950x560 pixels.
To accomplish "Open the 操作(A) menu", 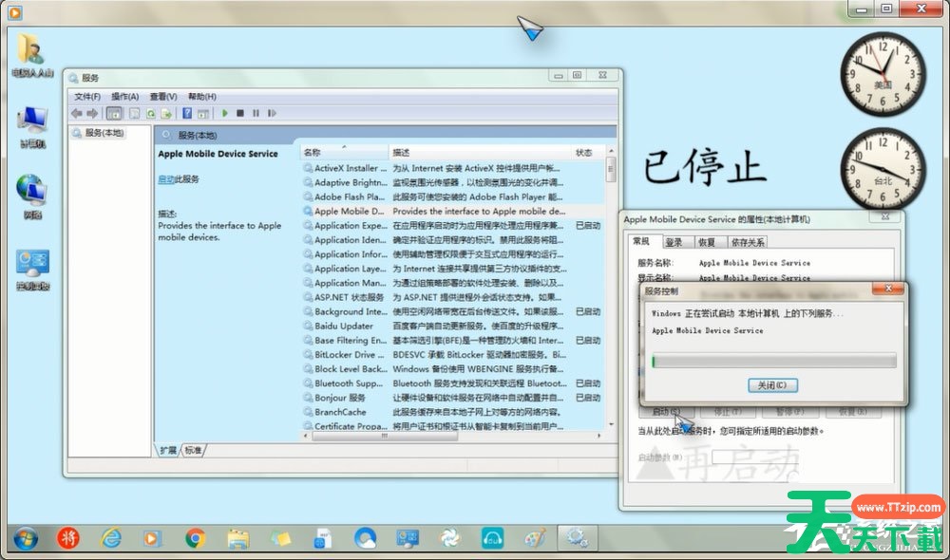I will [124, 96].
